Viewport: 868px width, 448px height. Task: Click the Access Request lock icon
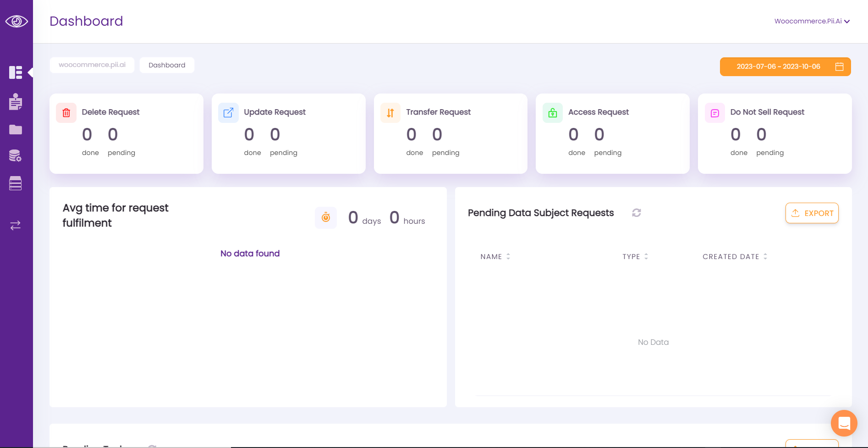click(x=553, y=113)
